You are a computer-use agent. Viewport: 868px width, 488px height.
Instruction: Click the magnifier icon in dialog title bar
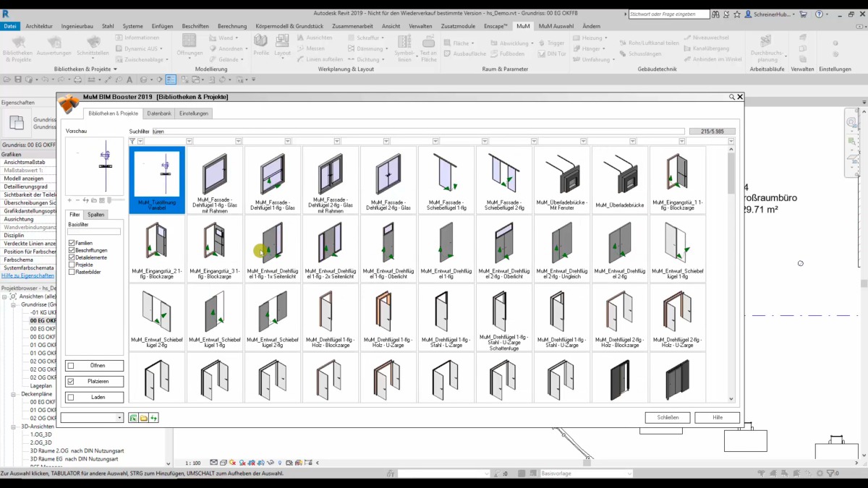tap(732, 97)
